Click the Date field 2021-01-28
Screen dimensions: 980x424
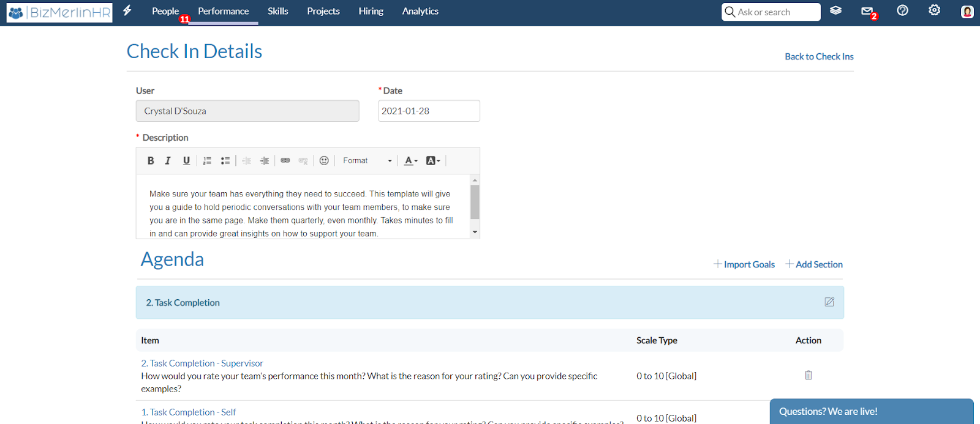429,111
